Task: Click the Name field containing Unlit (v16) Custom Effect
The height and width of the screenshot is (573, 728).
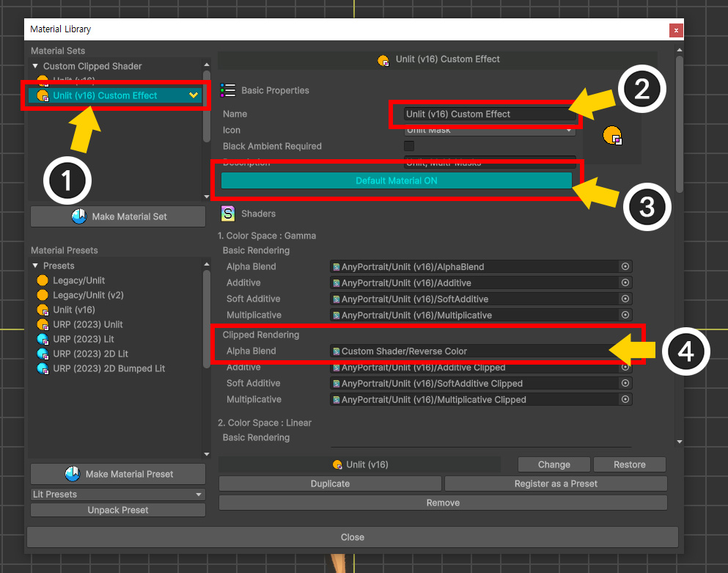Action: click(x=490, y=114)
